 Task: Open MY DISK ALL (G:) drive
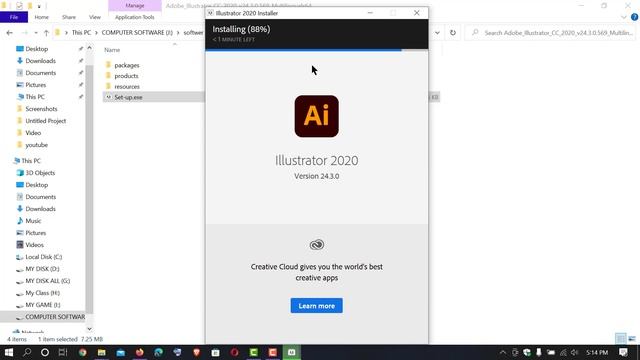(x=47, y=281)
